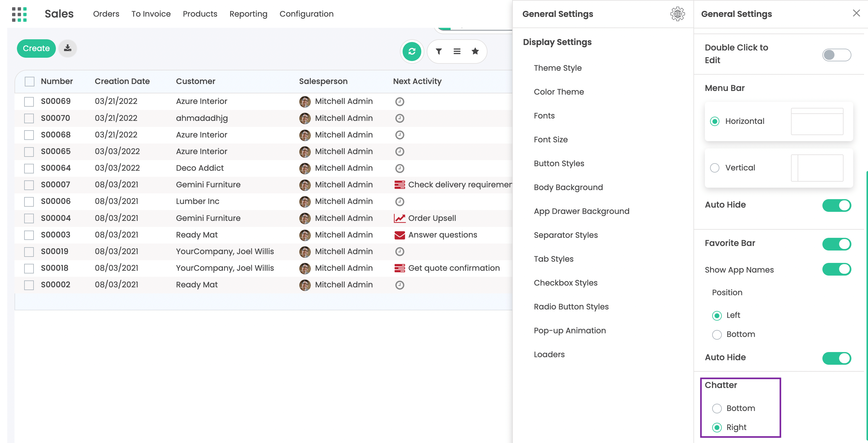The width and height of the screenshot is (868, 443).
Task: Open the Orders menu
Action: tap(106, 14)
